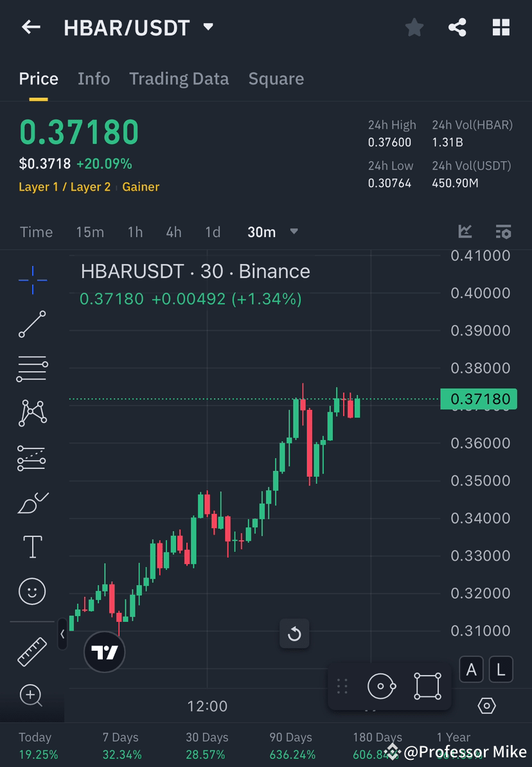Switch chart to 1h timeframe
Image resolution: width=532 pixels, height=767 pixels.
click(x=135, y=232)
